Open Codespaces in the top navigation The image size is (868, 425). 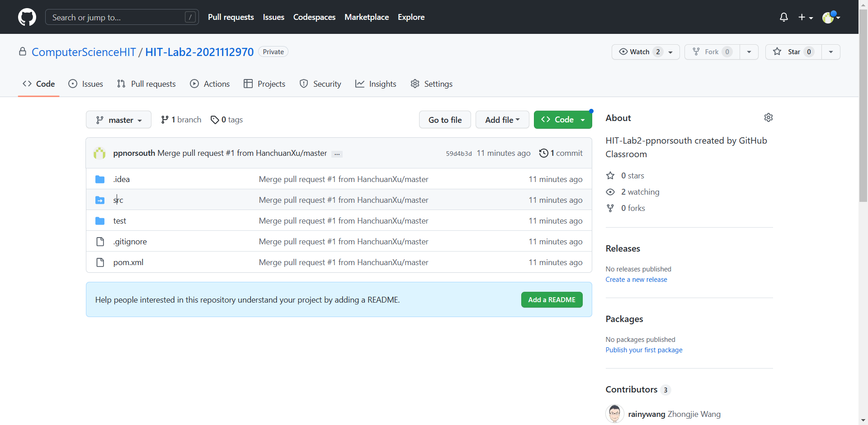tap(314, 17)
